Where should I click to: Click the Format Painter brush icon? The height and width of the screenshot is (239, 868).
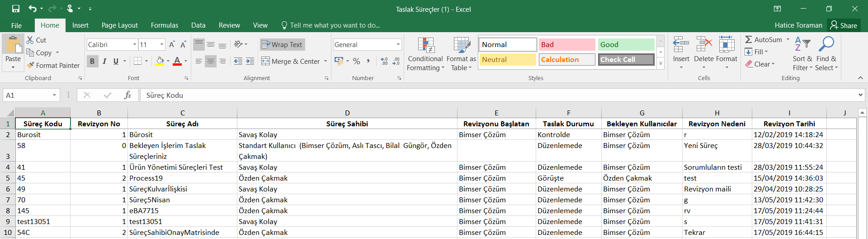click(x=30, y=66)
